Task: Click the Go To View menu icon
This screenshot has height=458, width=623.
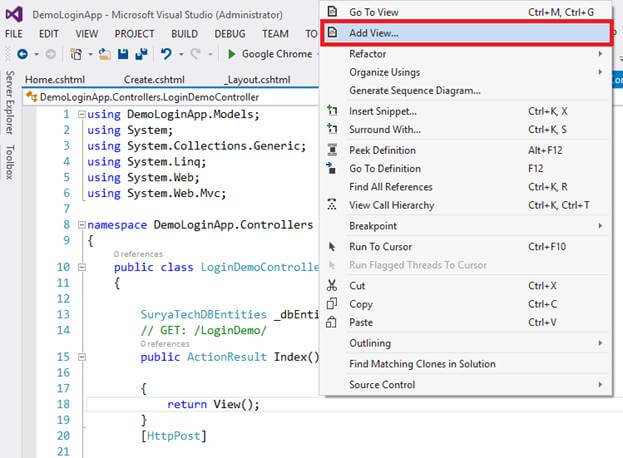Action: coord(332,12)
